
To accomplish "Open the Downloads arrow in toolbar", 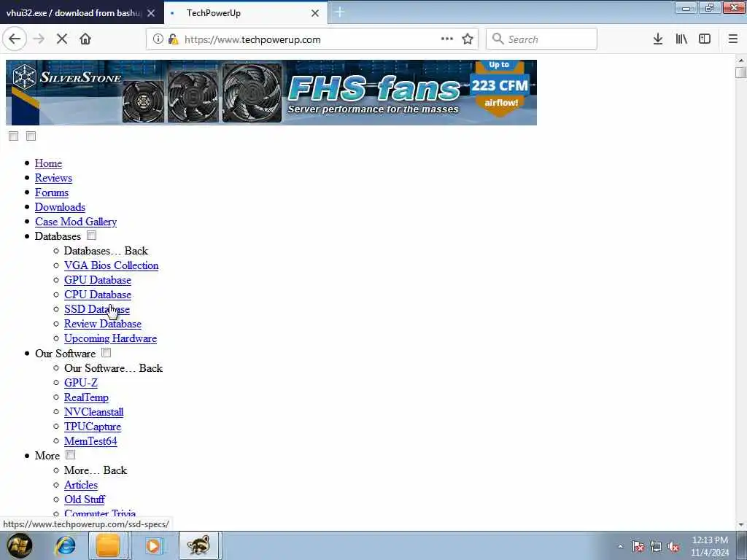I will [658, 39].
